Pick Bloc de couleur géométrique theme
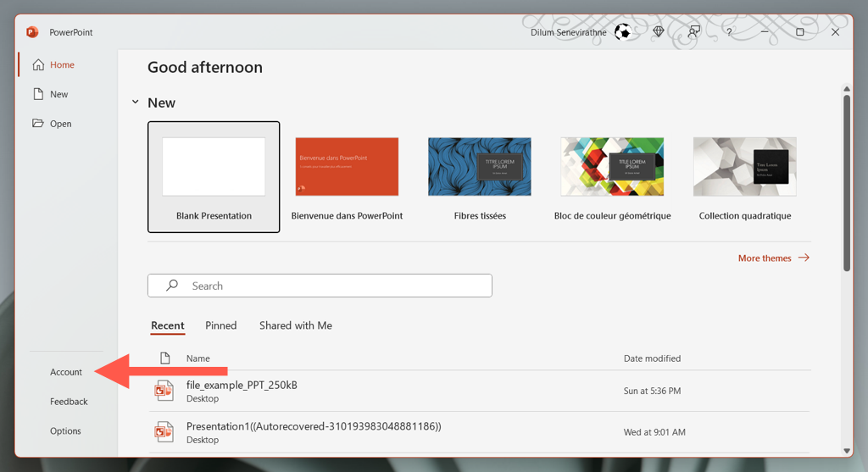The image size is (868, 472). (x=612, y=177)
